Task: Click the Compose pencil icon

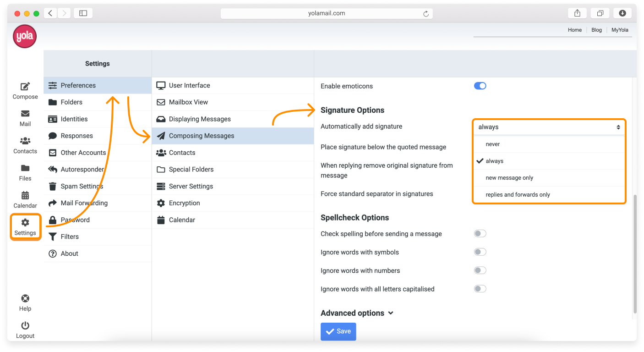Action: pyautogui.click(x=25, y=87)
